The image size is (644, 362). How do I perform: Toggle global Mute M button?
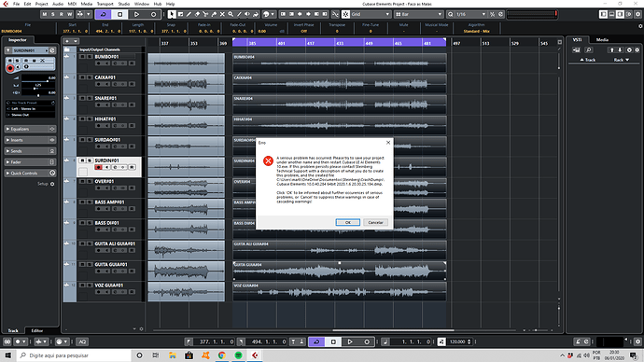point(45,14)
